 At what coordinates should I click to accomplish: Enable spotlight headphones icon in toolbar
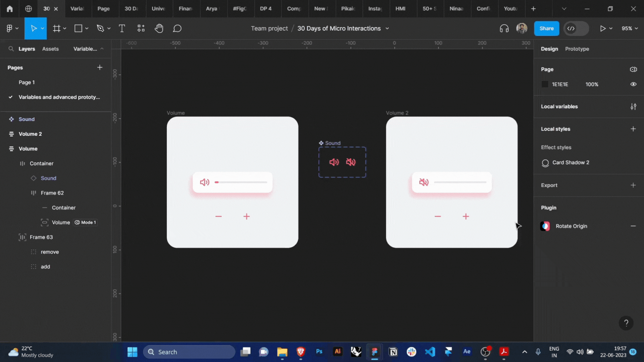504,28
